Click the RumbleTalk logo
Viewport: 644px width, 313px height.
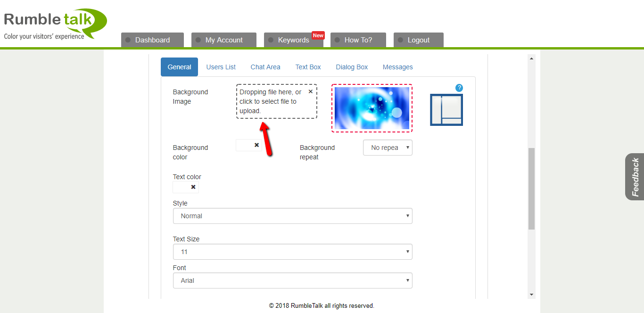coord(55,24)
